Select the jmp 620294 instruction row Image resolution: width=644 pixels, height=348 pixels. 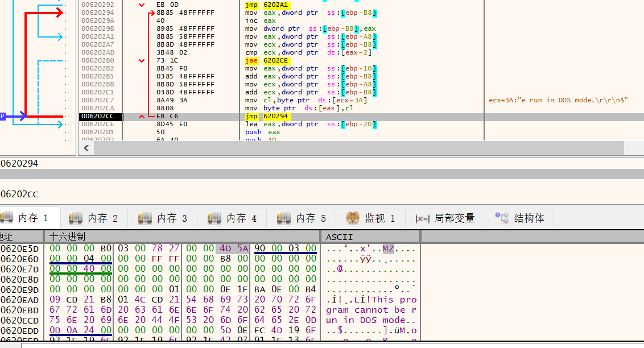click(x=361, y=116)
